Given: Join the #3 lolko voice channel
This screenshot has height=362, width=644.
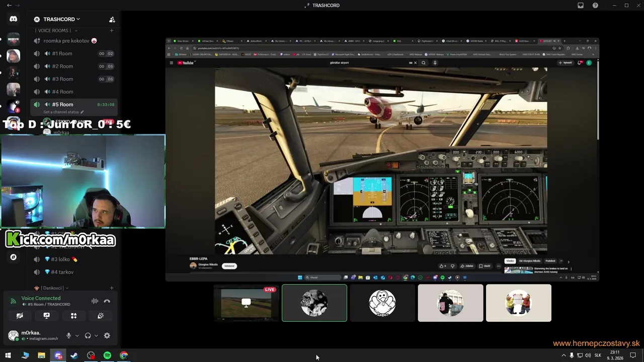Looking at the screenshot, I should 73,259.
